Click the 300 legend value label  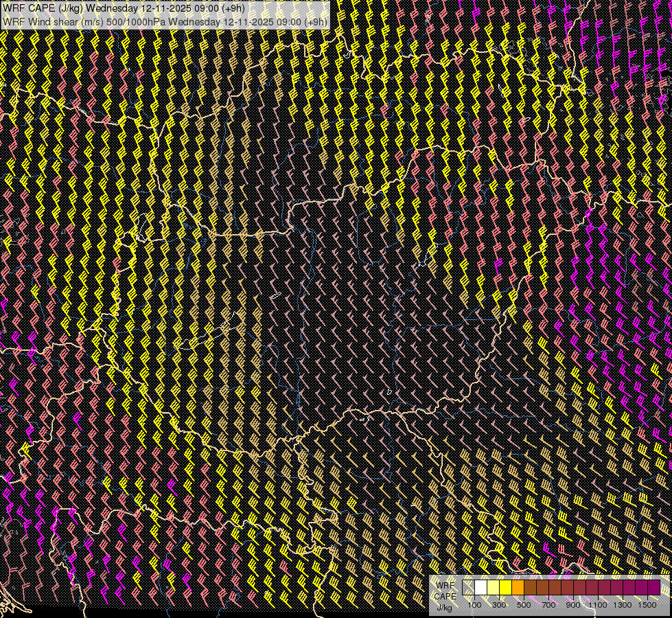pos(499,605)
